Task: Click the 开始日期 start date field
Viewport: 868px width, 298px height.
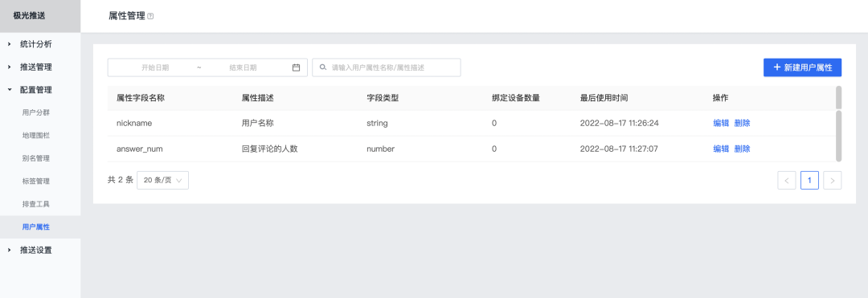Action: pyautogui.click(x=155, y=67)
